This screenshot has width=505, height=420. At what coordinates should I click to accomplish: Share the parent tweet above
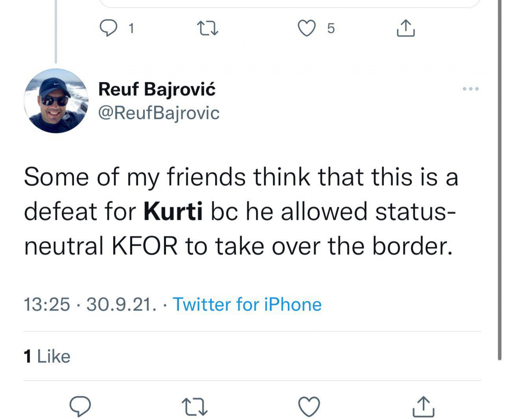pyautogui.click(x=406, y=28)
